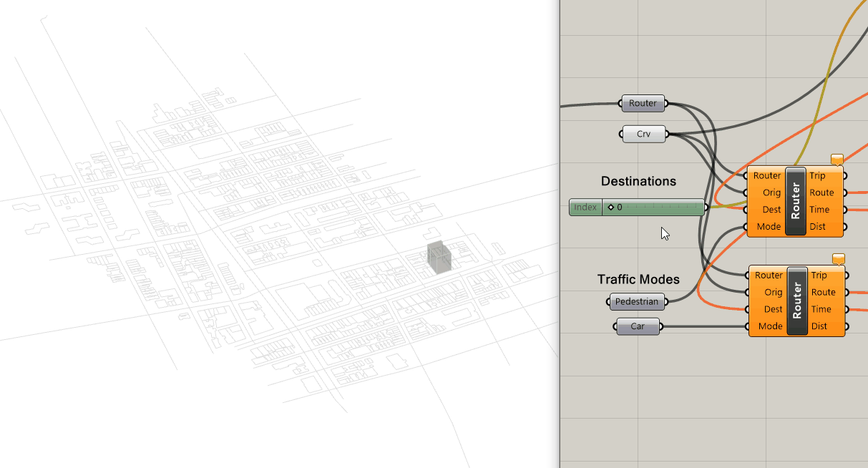Click the Traffic Modes text label
The width and height of the screenshot is (868, 468).
pos(638,279)
